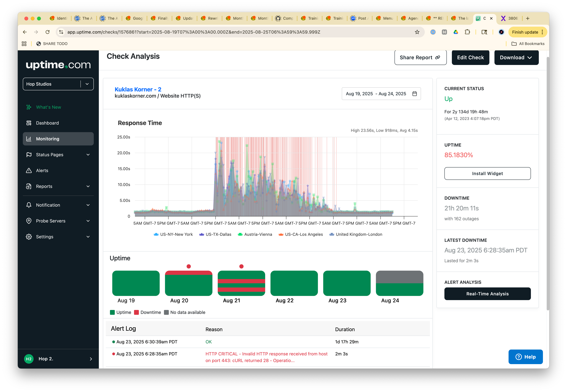
Task: Bookmark this page with the star icon
Action: (x=417, y=32)
